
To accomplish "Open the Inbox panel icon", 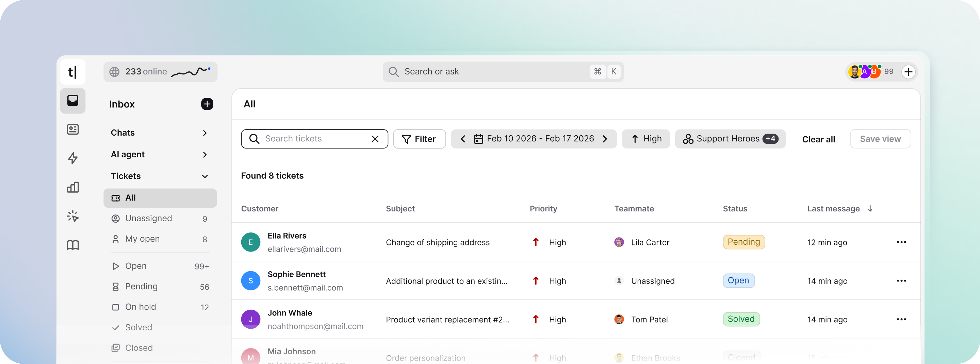I will pos(73,101).
